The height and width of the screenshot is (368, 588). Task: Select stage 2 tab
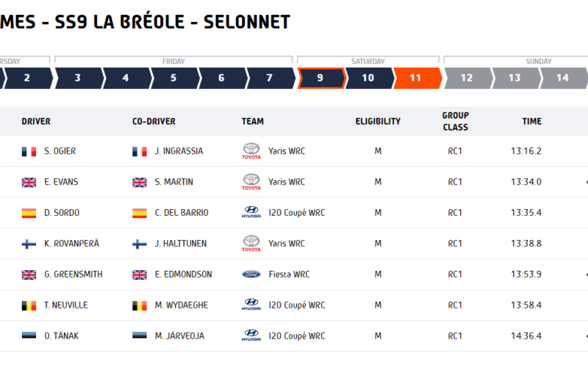coord(27,78)
